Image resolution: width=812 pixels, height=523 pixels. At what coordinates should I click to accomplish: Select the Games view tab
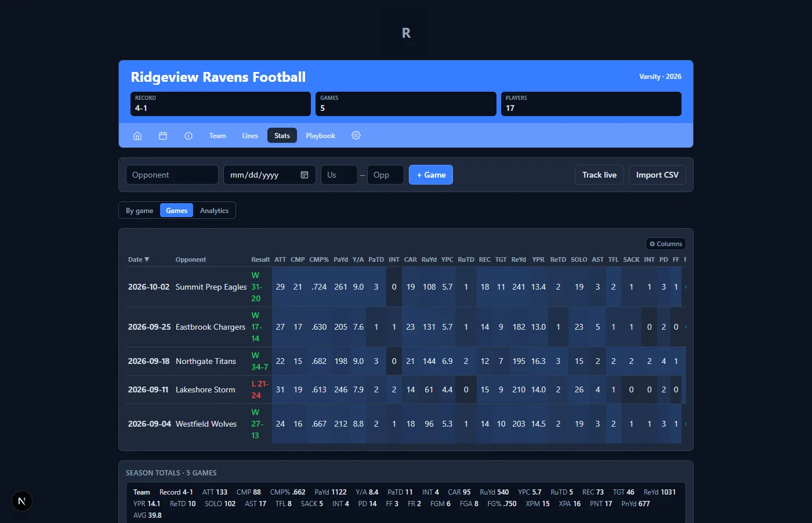point(176,211)
